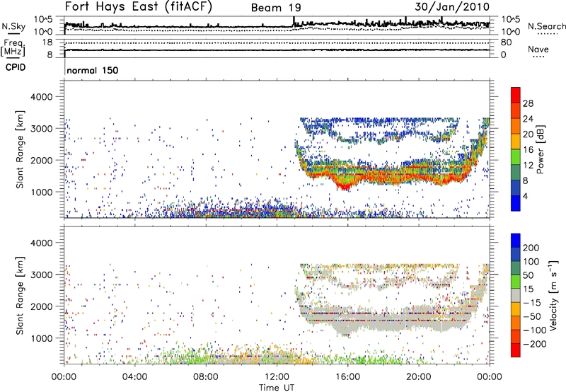Click the title 'Fort Hays East (fitACF)'
This screenshot has height=392, width=566.
(x=138, y=6)
